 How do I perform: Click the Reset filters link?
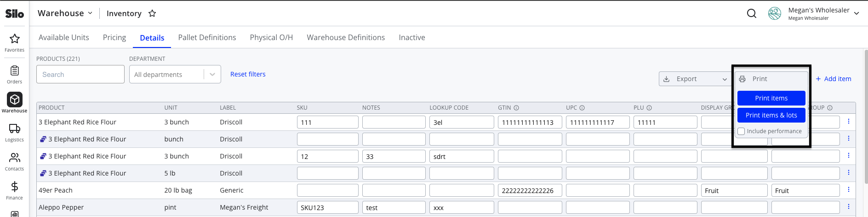pyautogui.click(x=248, y=74)
